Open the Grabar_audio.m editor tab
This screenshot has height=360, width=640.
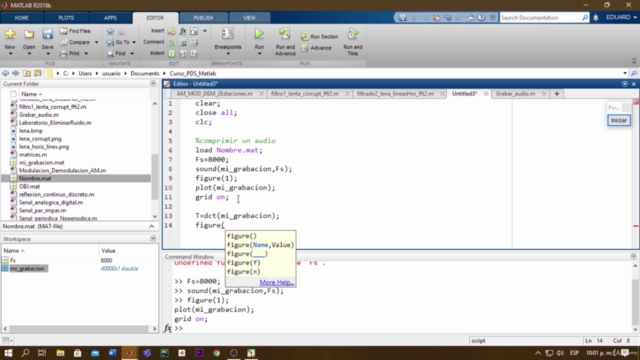(x=515, y=94)
